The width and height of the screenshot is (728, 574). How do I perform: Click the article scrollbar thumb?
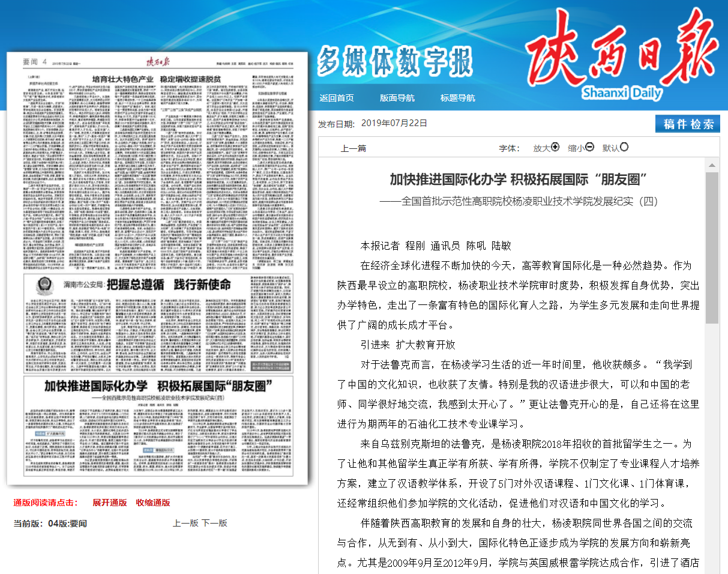pyautogui.click(x=712, y=246)
